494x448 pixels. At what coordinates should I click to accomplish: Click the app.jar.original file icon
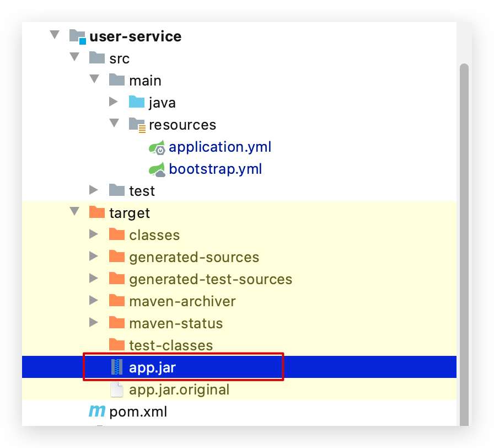pos(117,390)
